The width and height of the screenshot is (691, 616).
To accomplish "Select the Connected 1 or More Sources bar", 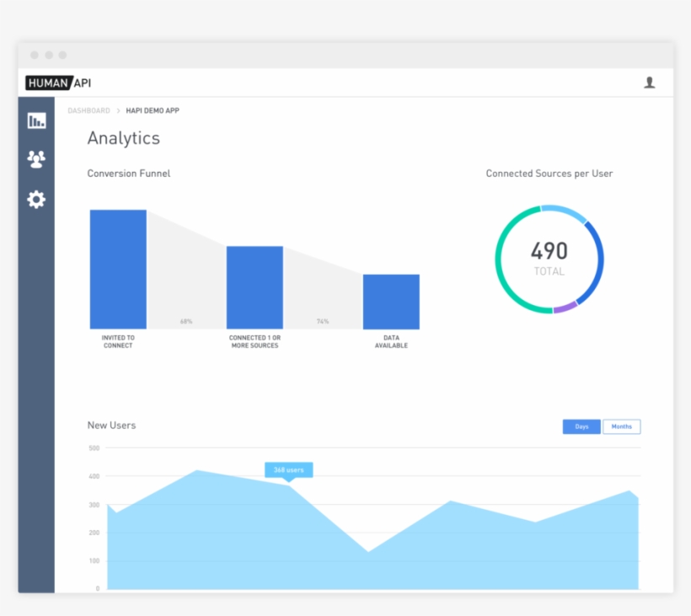I will pos(254,287).
